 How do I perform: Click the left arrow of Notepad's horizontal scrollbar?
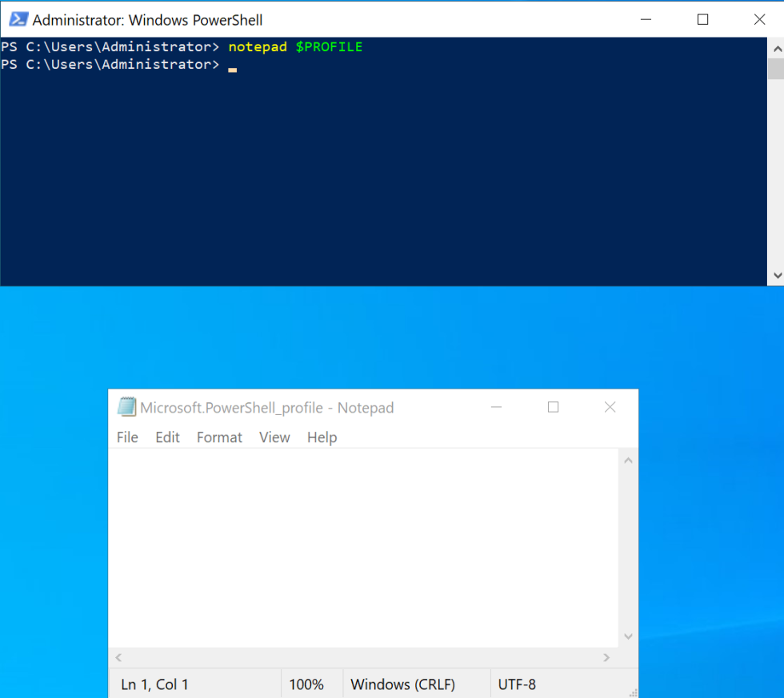117,657
